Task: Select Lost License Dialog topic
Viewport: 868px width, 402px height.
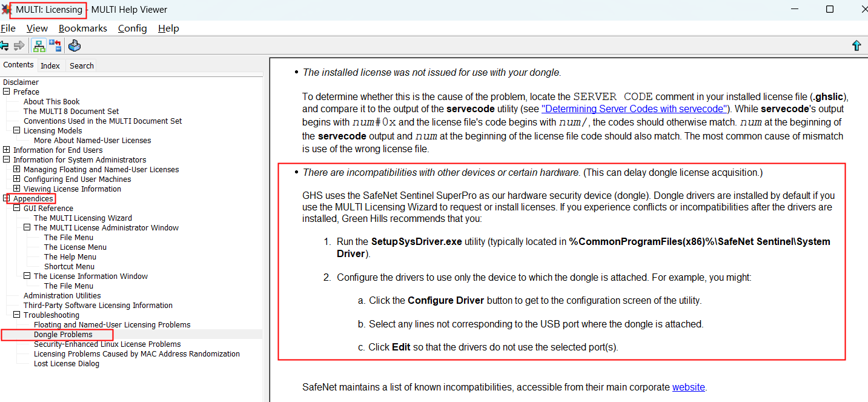Action: [x=67, y=363]
